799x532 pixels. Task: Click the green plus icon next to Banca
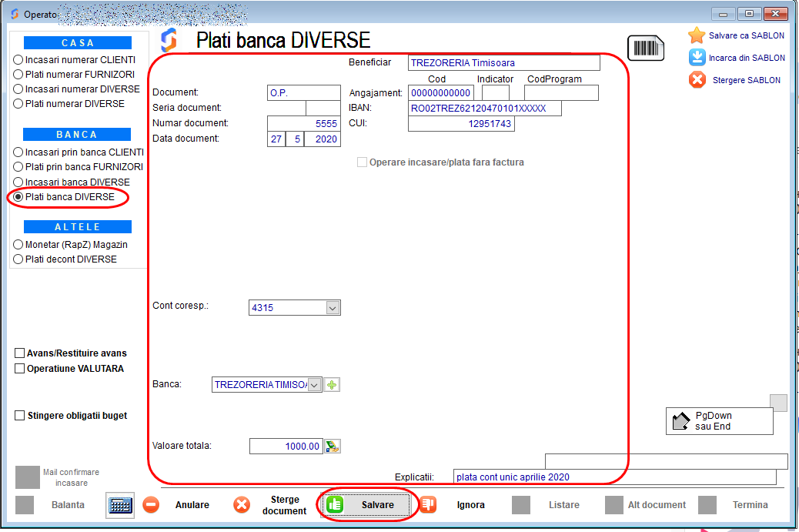click(332, 385)
